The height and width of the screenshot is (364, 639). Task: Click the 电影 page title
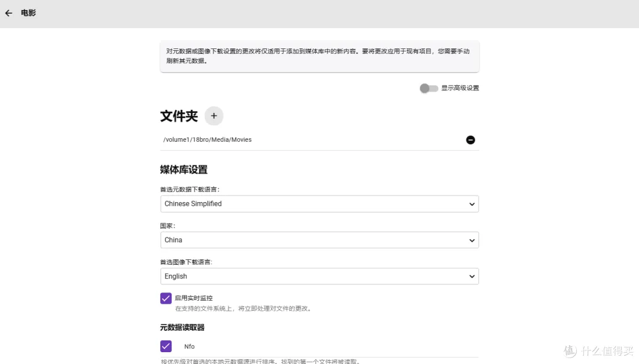[28, 13]
